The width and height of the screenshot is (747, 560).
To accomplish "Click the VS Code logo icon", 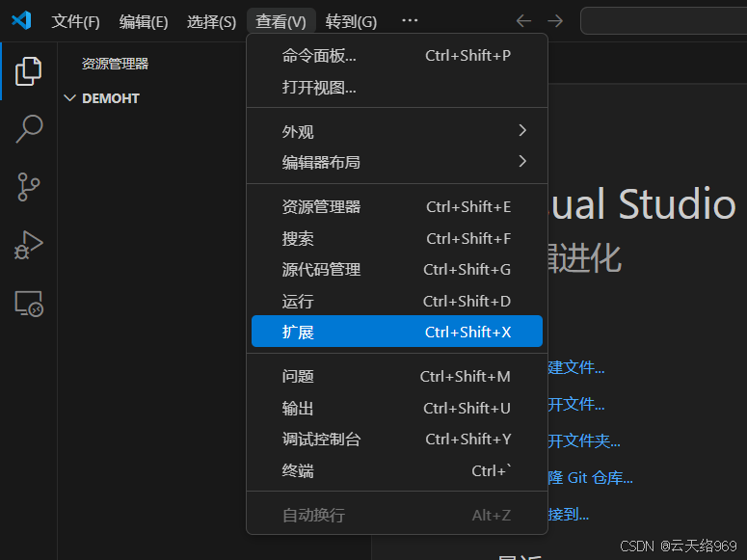I will tap(21, 20).
